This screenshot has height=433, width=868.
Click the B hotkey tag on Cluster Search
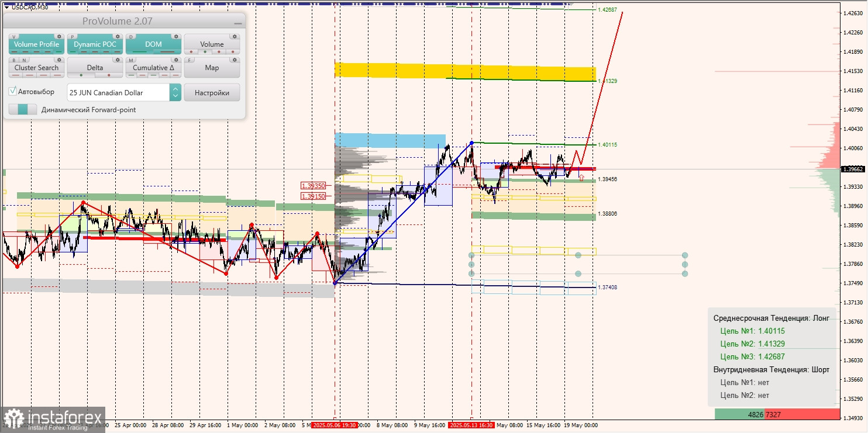pyautogui.click(x=13, y=60)
